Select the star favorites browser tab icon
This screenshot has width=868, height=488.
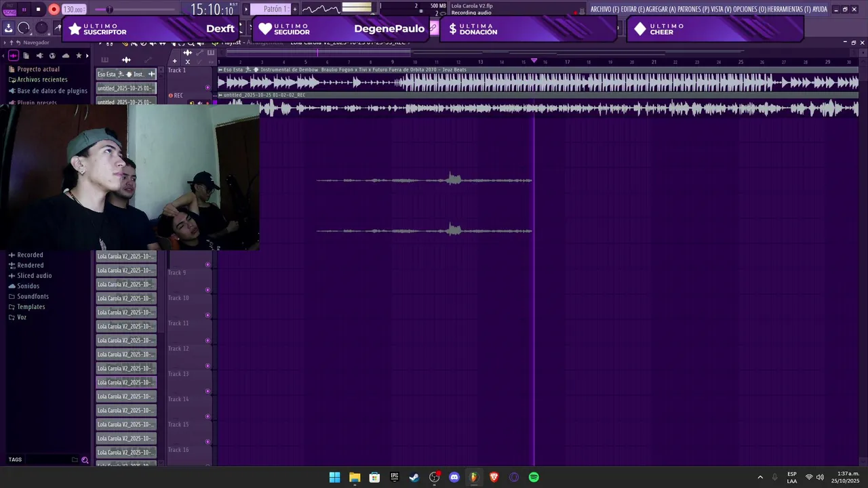tap(79, 56)
